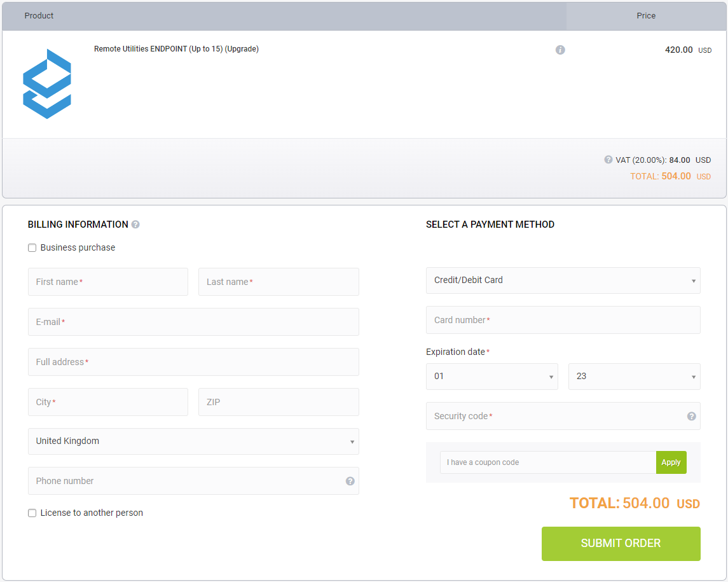Click the First name input field
Viewport: 728px width, 582px height.
[x=108, y=282]
